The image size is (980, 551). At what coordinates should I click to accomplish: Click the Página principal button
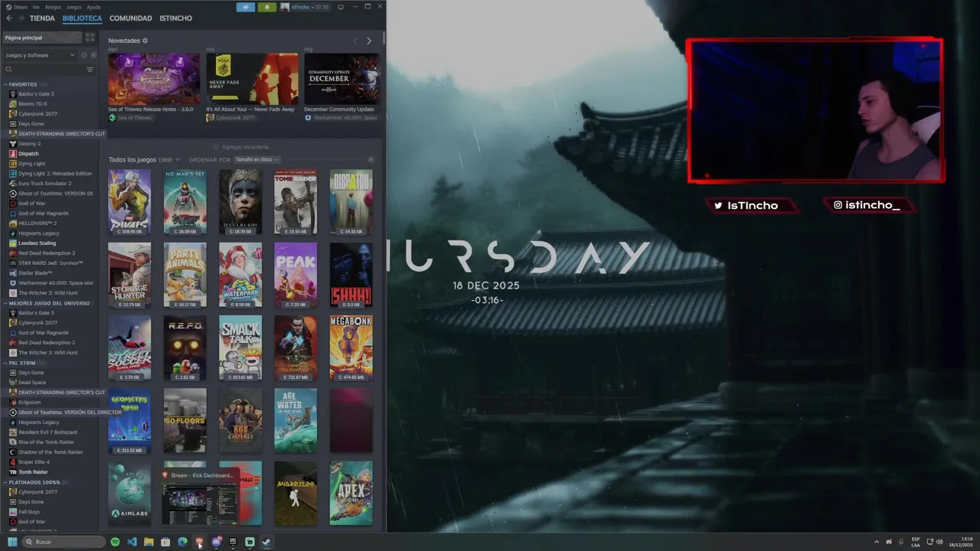(x=42, y=37)
